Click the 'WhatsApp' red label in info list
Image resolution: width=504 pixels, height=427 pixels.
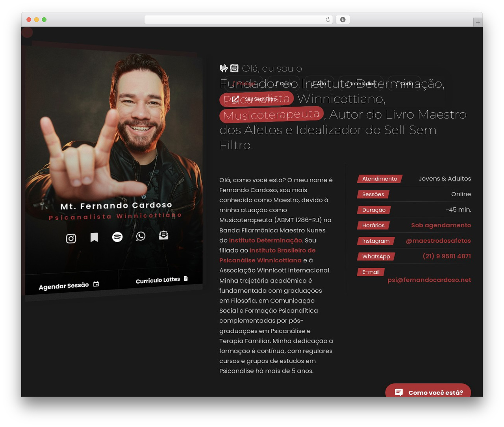(x=376, y=256)
